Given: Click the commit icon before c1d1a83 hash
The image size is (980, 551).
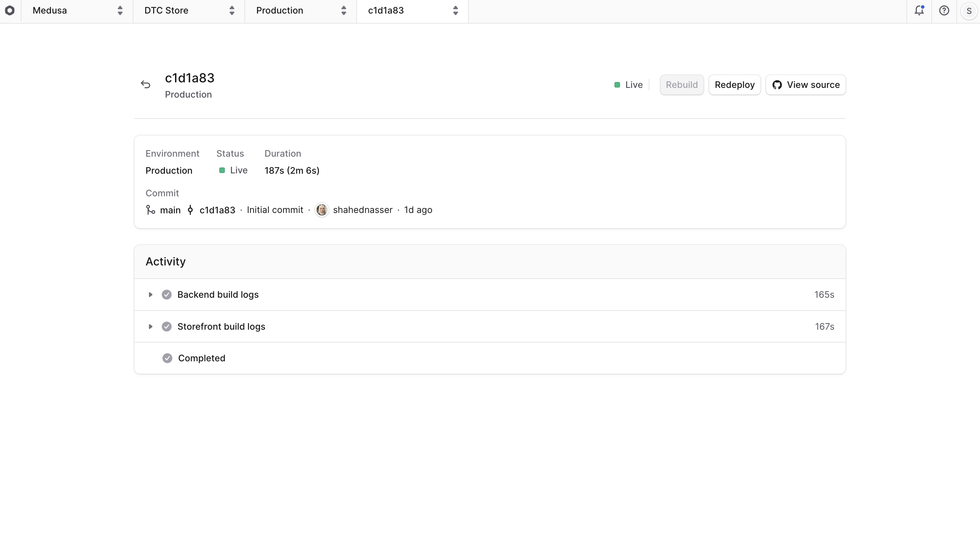Looking at the screenshot, I should [191, 210].
